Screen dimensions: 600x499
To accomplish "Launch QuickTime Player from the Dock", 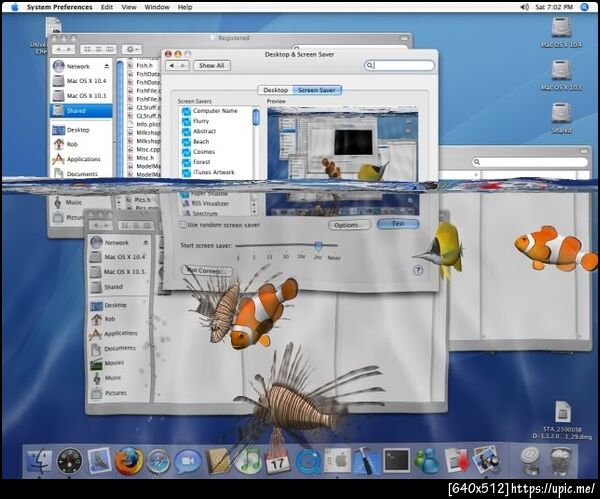I will click(308, 461).
